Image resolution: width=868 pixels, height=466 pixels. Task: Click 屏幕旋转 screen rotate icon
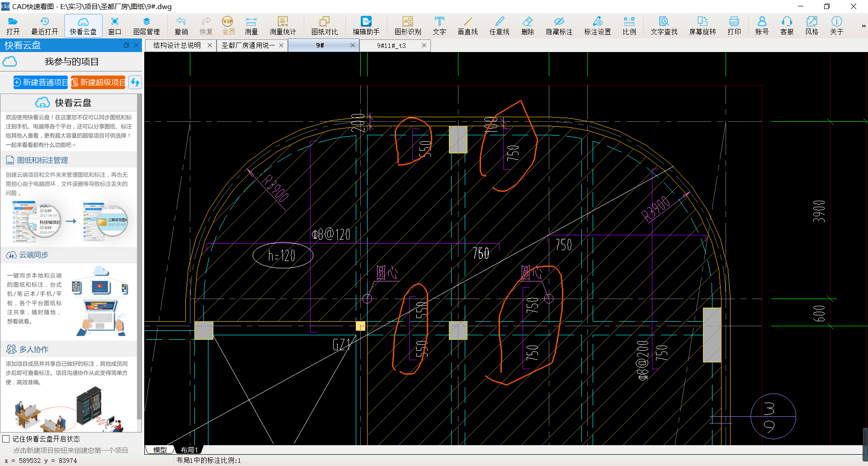pyautogui.click(x=703, y=26)
